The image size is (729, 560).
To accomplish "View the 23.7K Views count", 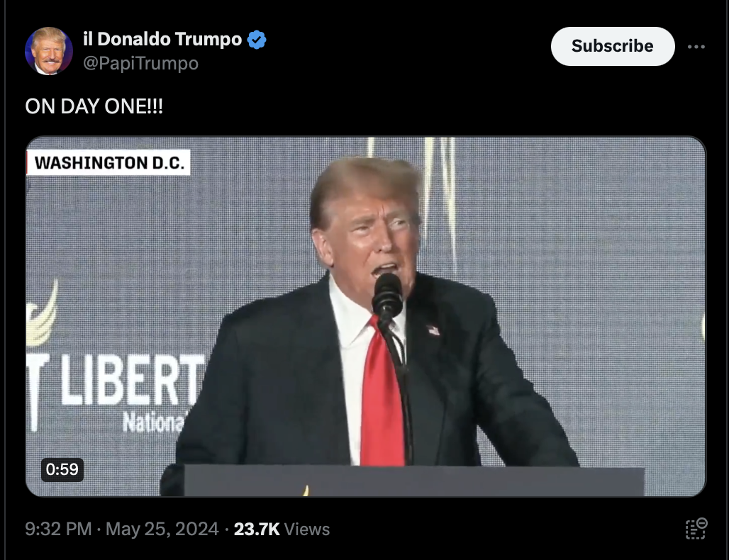I will (282, 530).
